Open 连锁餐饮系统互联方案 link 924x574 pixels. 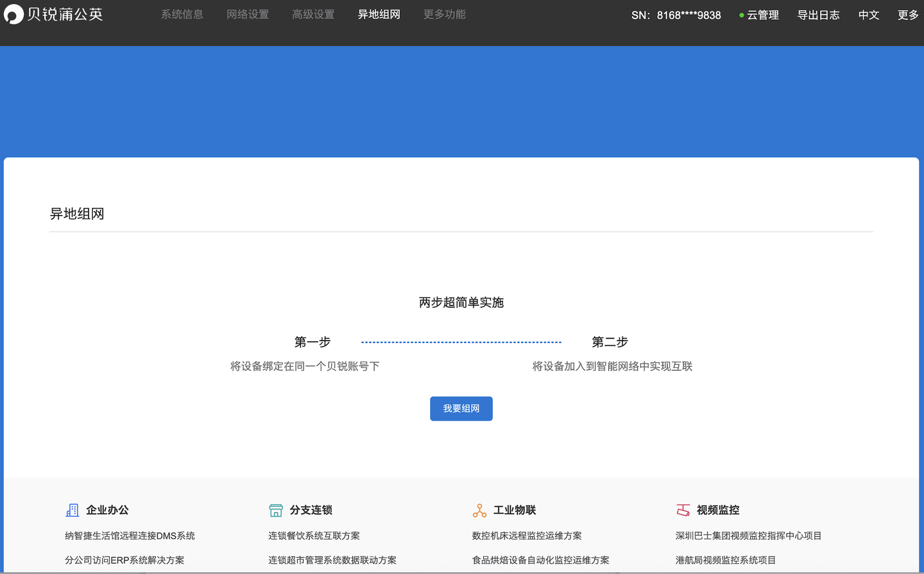(x=314, y=536)
